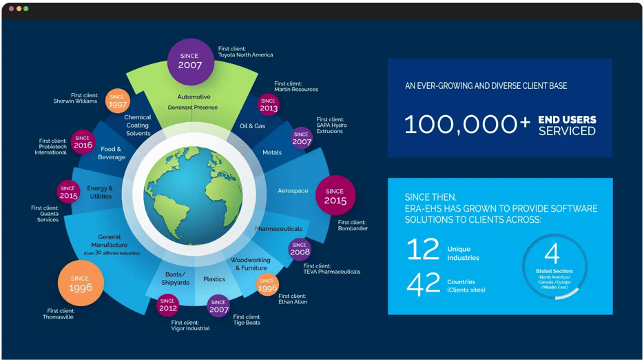Click the large orange Since 1996 badge
The width and height of the screenshot is (644, 362).
coord(81,283)
